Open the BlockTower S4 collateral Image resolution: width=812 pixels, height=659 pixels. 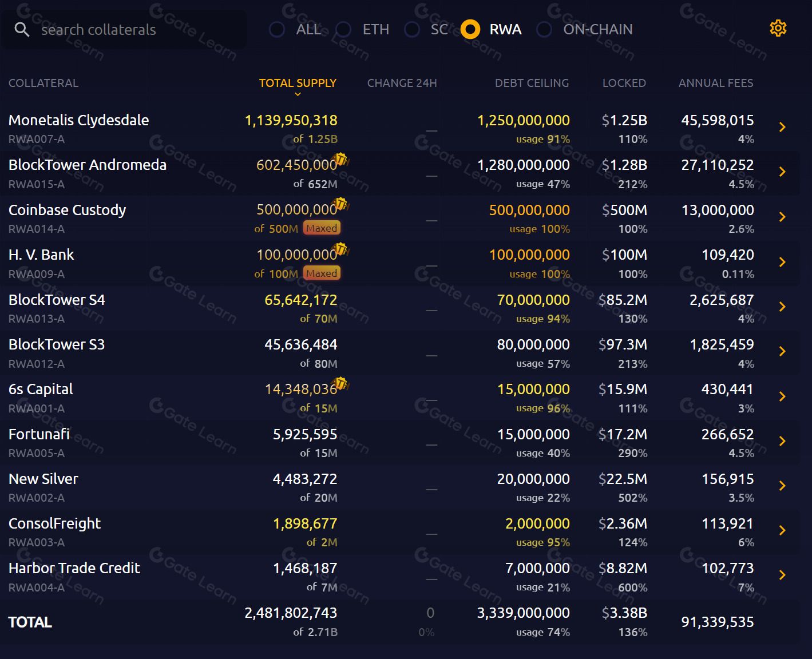coord(57,300)
